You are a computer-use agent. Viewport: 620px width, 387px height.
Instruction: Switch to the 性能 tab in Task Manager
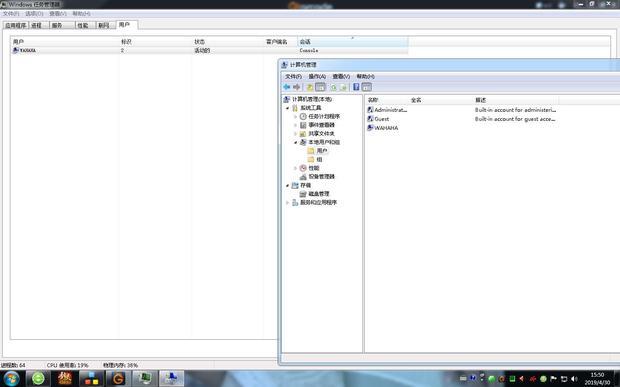[x=85, y=25]
